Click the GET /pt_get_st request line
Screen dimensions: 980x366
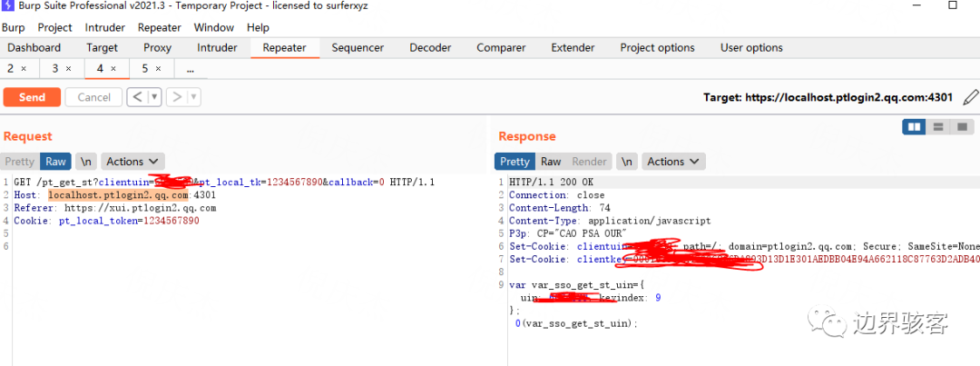pyautogui.click(x=224, y=182)
